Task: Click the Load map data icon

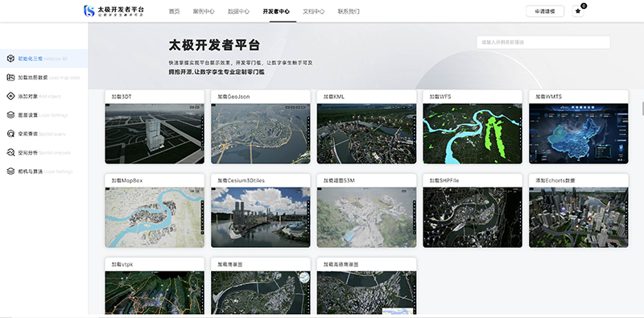Action: pos(10,77)
